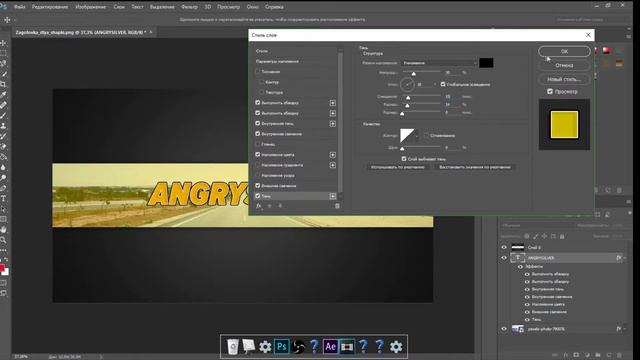Select the Pen tool
Viewport: 640px width, 360px height.
3,188
